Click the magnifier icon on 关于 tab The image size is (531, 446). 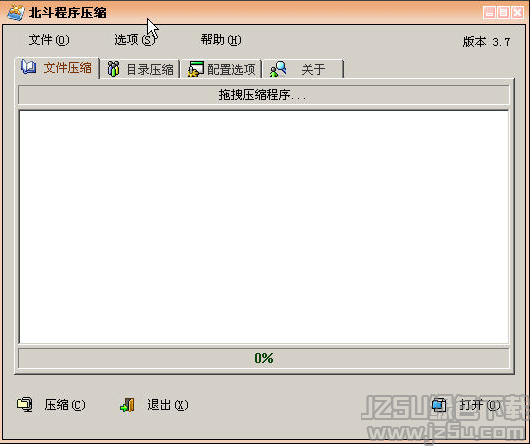click(x=278, y=69)
